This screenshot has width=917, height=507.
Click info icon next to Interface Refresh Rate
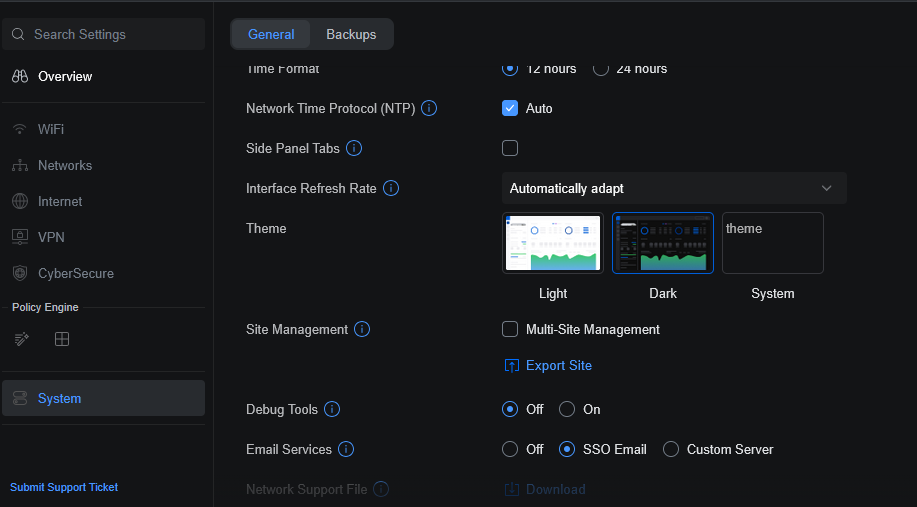click(x=391, y=188)
